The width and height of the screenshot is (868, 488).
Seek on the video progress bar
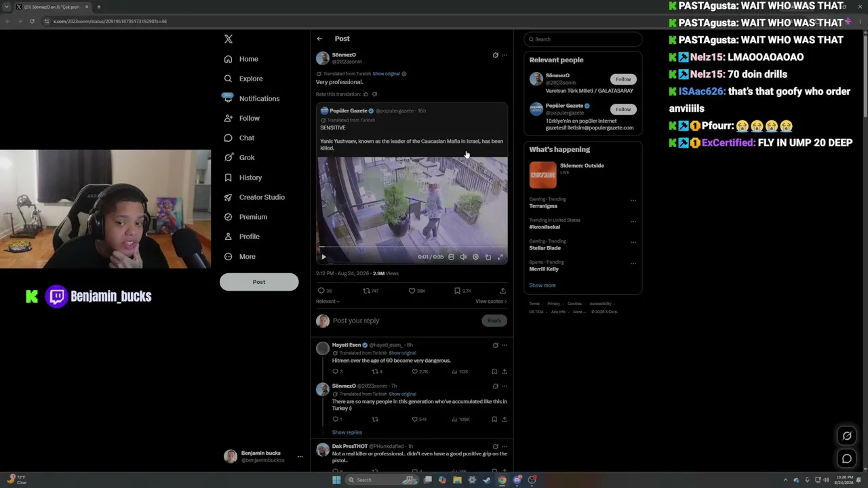coord(412,248)
